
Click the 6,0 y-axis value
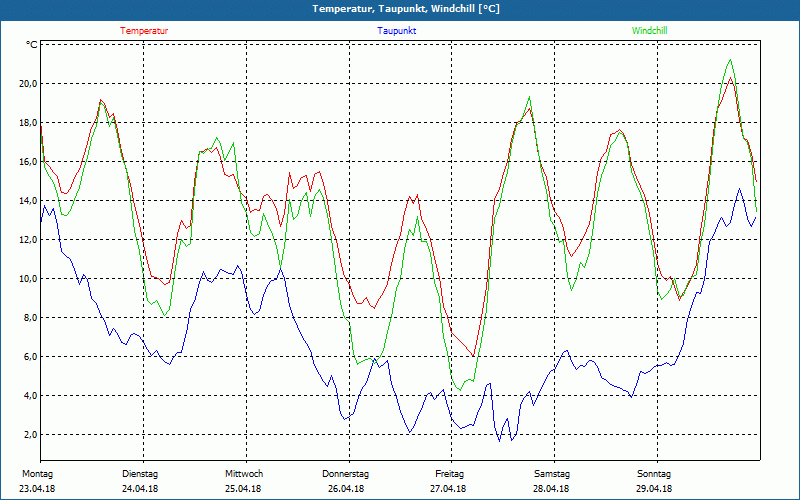[x=31, y=357]
